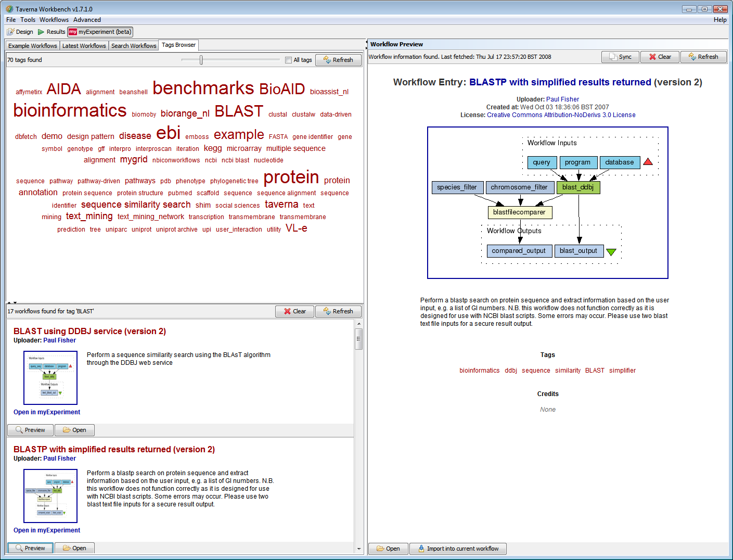Select the kegg tag

tap(213, 148)
